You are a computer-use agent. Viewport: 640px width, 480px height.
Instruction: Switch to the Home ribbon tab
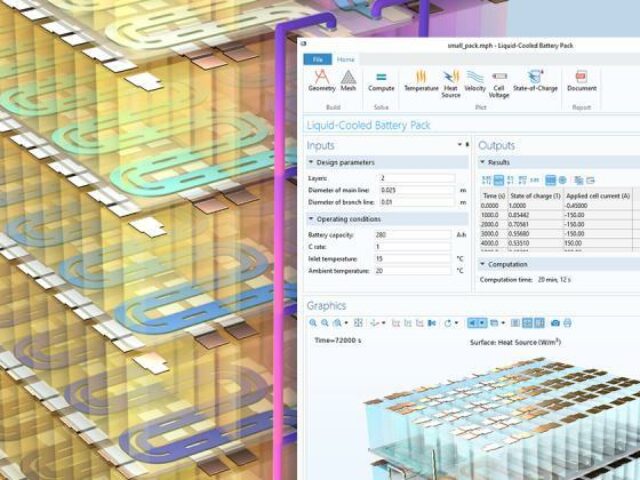click(x=345, y=60)
